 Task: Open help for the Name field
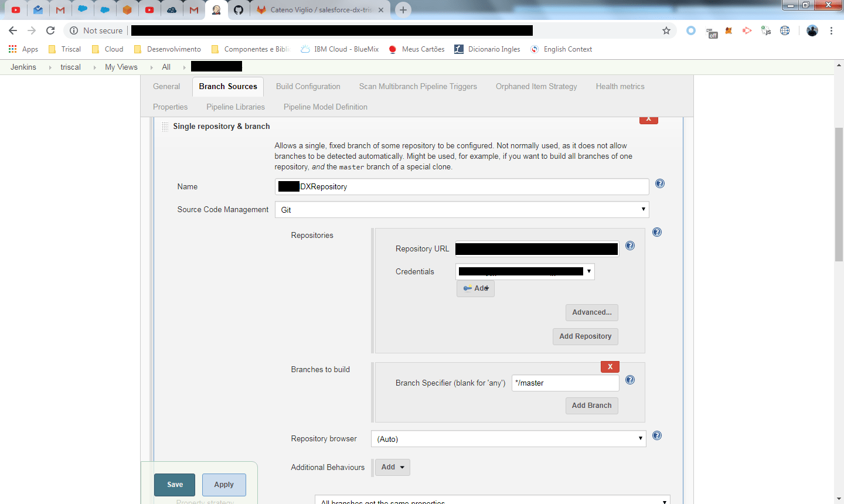click(x=659, y=183)
